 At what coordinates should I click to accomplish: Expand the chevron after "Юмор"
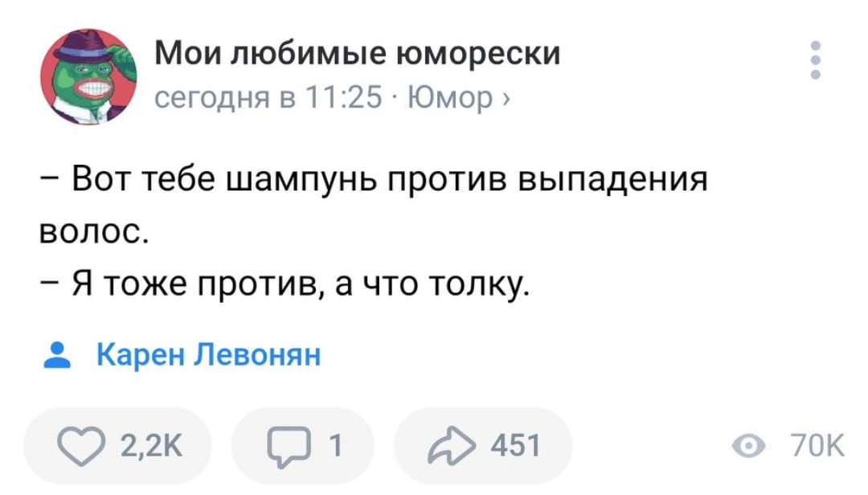505,99
